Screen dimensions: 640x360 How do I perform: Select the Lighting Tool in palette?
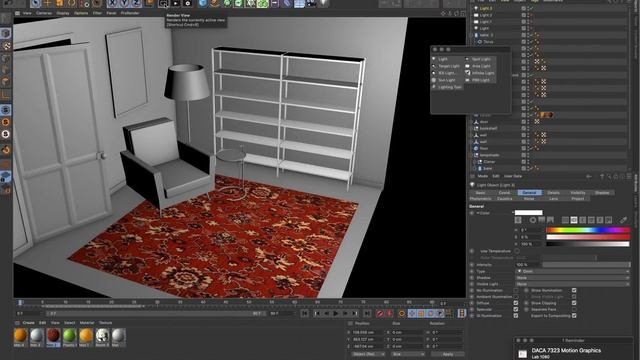point(449,87)
